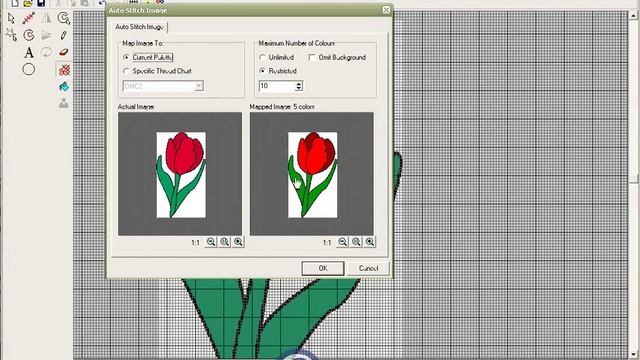
Task: Select the cyan paint bucket fill tool
Action: tap(64, 87)
